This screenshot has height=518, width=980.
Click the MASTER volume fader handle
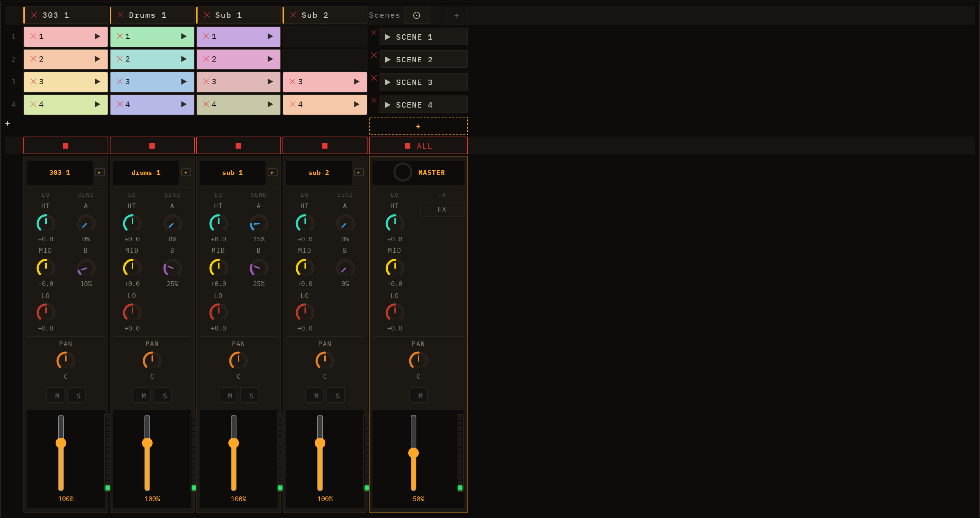point(414,453)
